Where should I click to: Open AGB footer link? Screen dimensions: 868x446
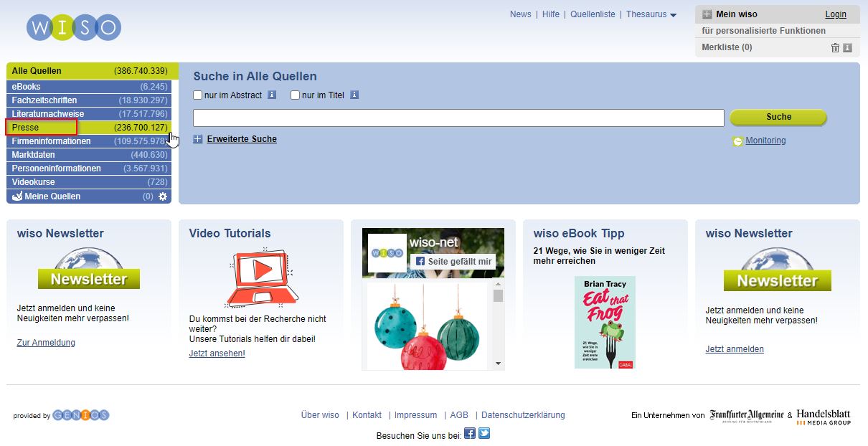click(x=459, y=415)
